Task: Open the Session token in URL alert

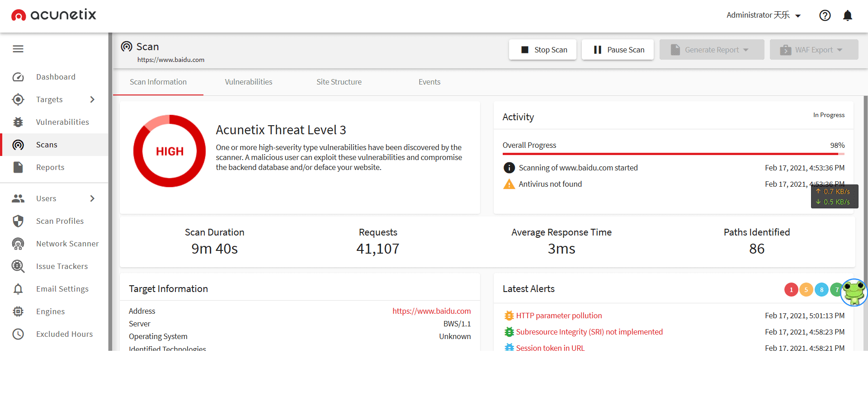Action: pos(550,348)
